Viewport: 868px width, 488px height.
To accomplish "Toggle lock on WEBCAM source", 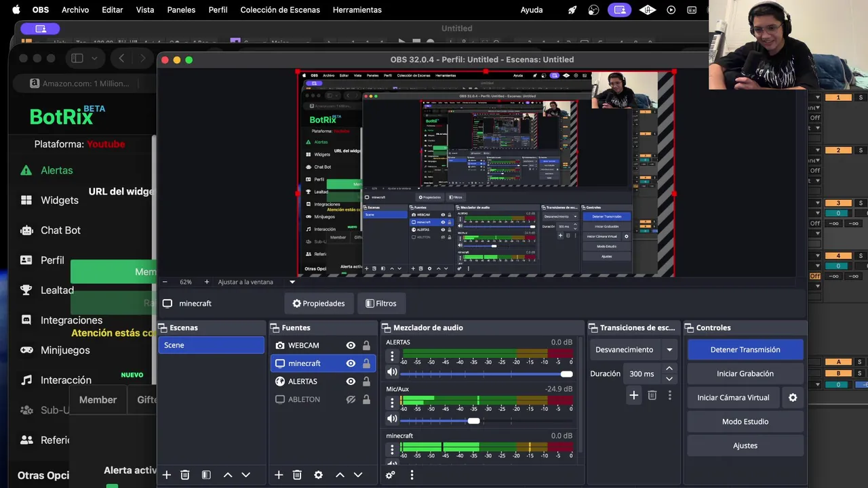I will click(366, 346).
